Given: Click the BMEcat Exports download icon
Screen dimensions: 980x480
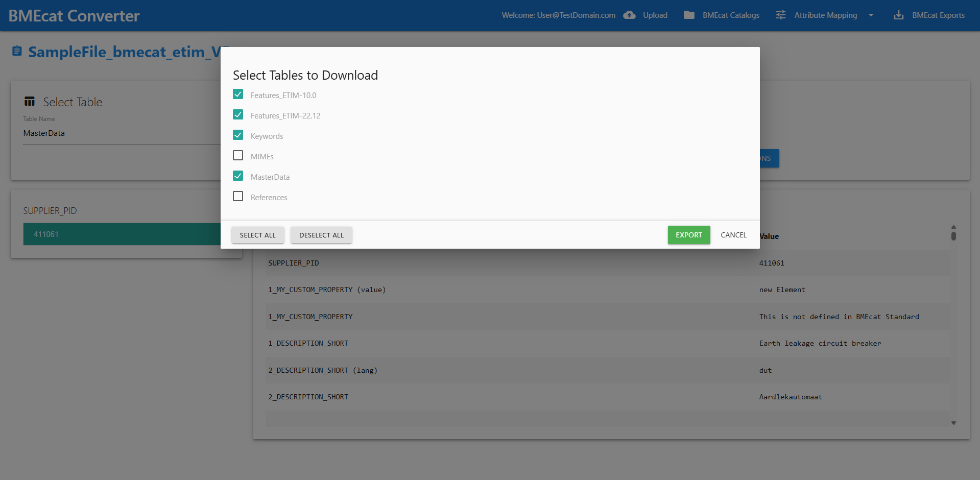Looking at the screenshot, I should tap(899, 15).
